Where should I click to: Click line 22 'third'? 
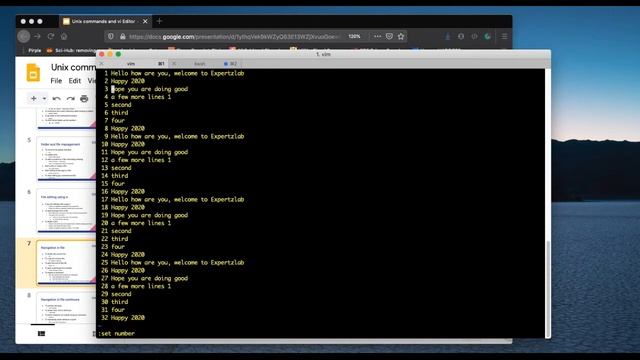pyautogui.click(x=120, y=239)
